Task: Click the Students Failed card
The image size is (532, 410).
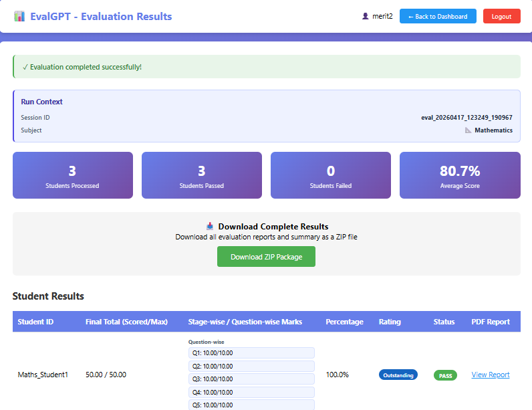Action: tap(331, 175)
